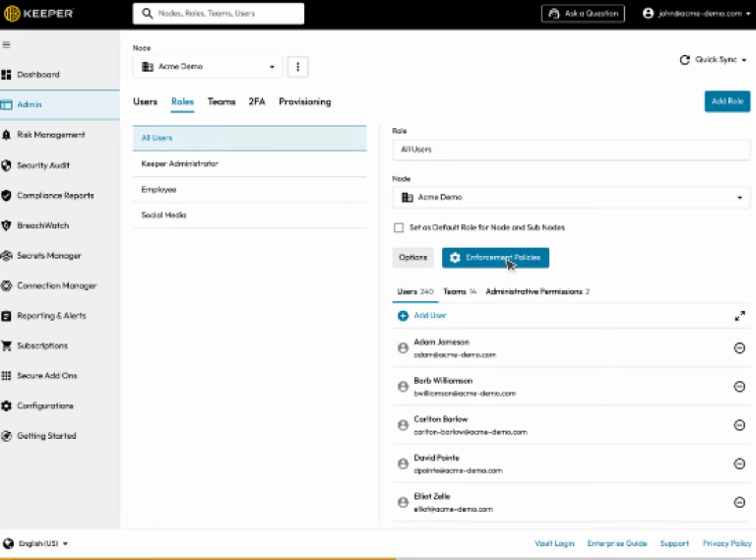
Task: Remove Carlton Barlow using the minus icon
Action: [739, 425]
